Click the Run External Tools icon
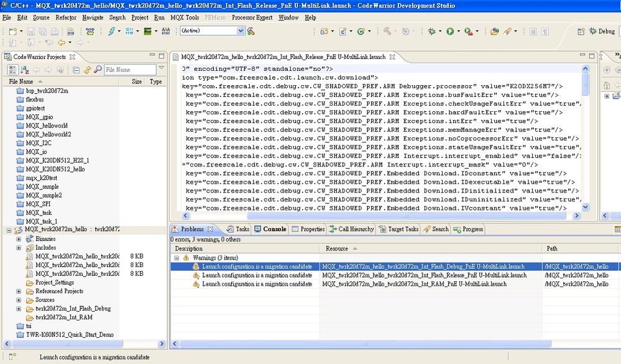 tap(468, 31)
